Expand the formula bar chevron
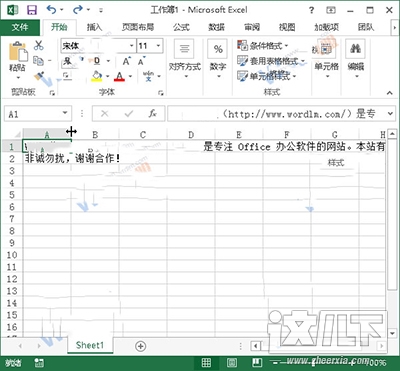This screenshot has height=371, width=400. (x=391, y=114)
